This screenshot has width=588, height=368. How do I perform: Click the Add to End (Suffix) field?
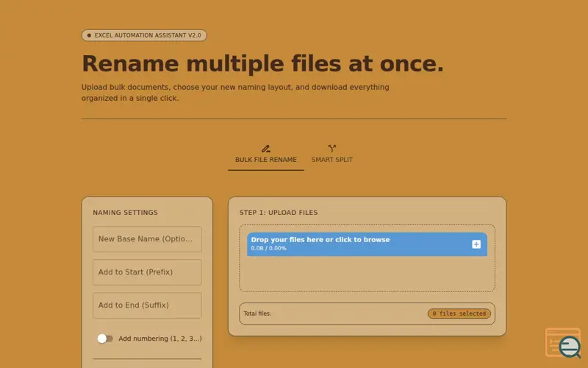(147, 305)
